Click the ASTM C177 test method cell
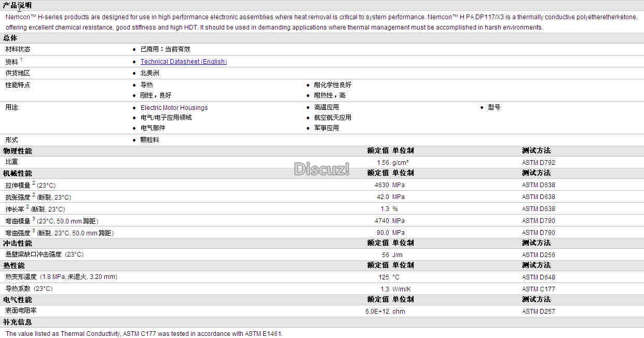Image resolution: width=644 pixels, height=338 pixels. pos(539,289)
